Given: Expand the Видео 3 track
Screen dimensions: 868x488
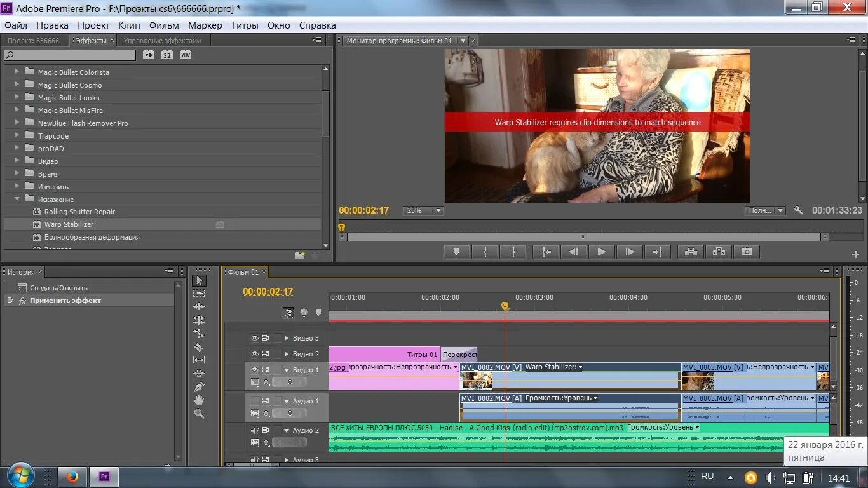Looking at the screenshot, I should point(287,338).
